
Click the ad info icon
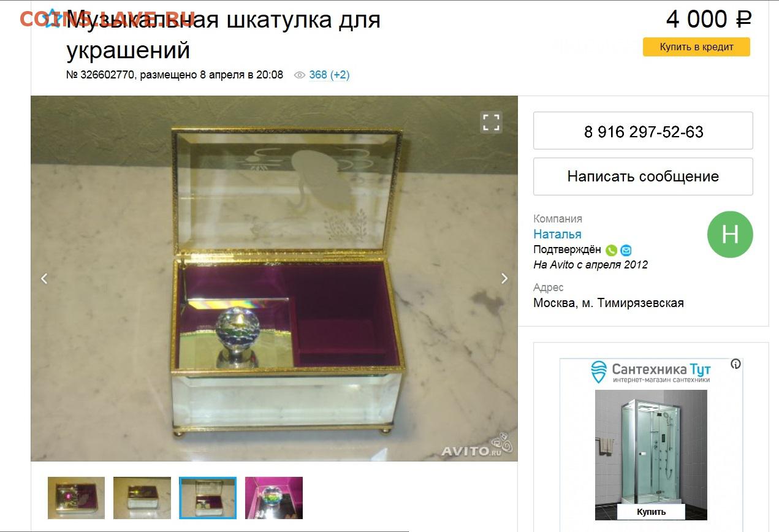tap(735, 364)
